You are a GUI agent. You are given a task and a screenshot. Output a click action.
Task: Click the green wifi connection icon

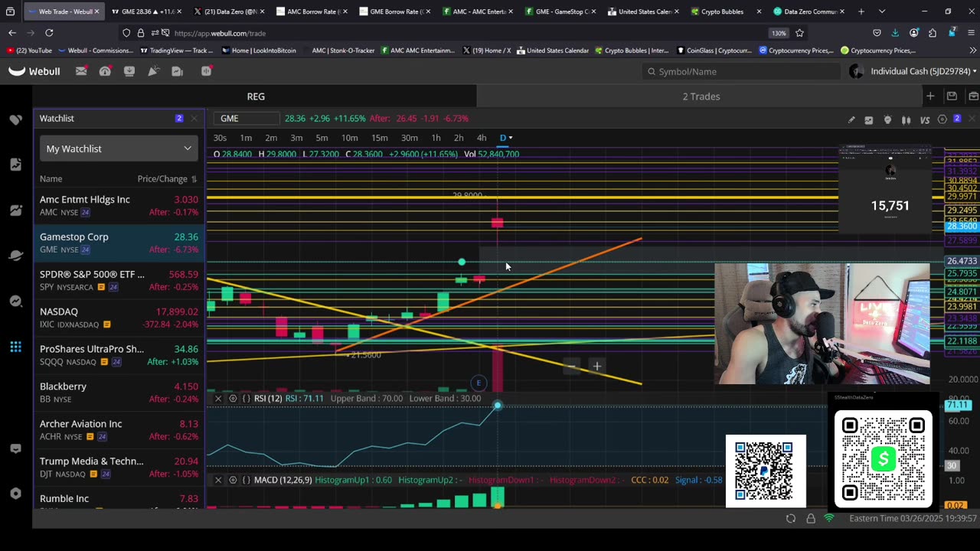[x=829, y=518]
